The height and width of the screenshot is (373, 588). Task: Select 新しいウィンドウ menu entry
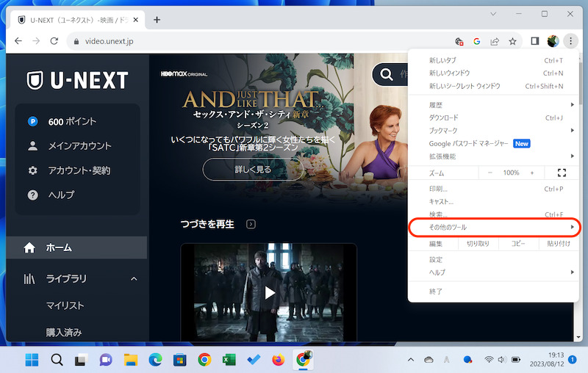click(x=493, y=73)
